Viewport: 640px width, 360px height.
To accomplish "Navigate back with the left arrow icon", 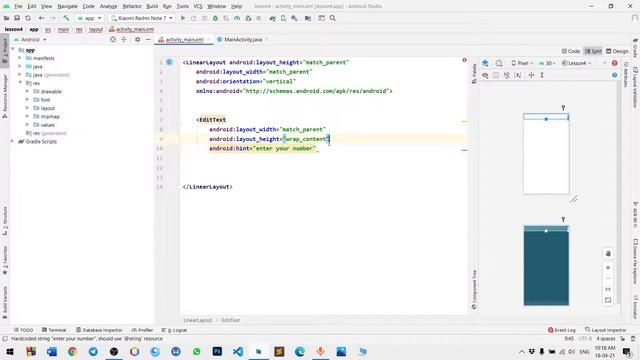I will 41,18.
